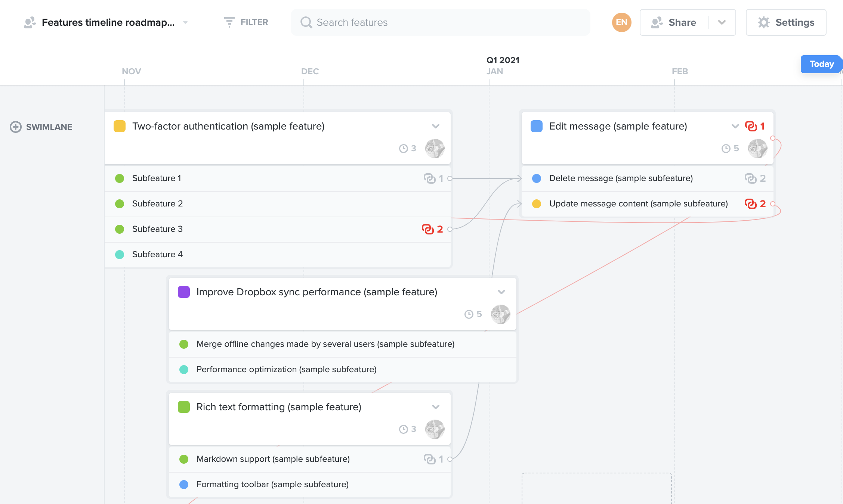The width and height of the screenshot is (843, 504).
Task: Click dependency icon on Markdown support
Action: point(430,459)
